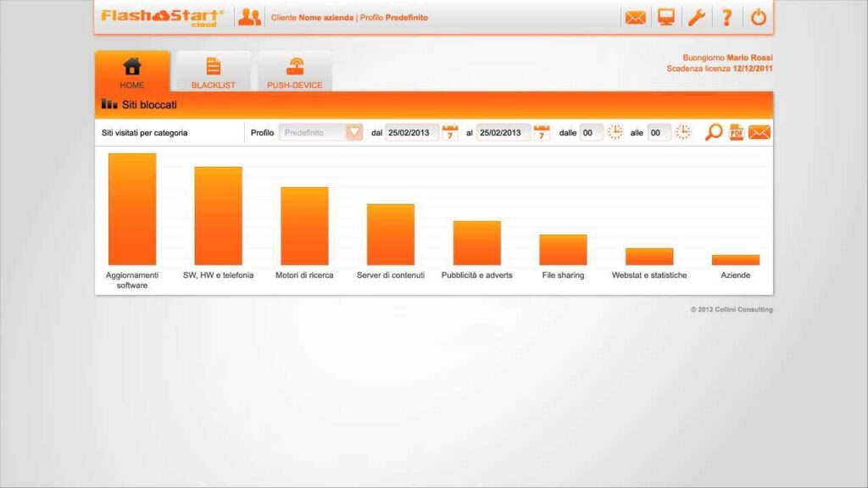Click the Siti bloccati chart icon
868x488 pixels.
click(x=109, y=103)
